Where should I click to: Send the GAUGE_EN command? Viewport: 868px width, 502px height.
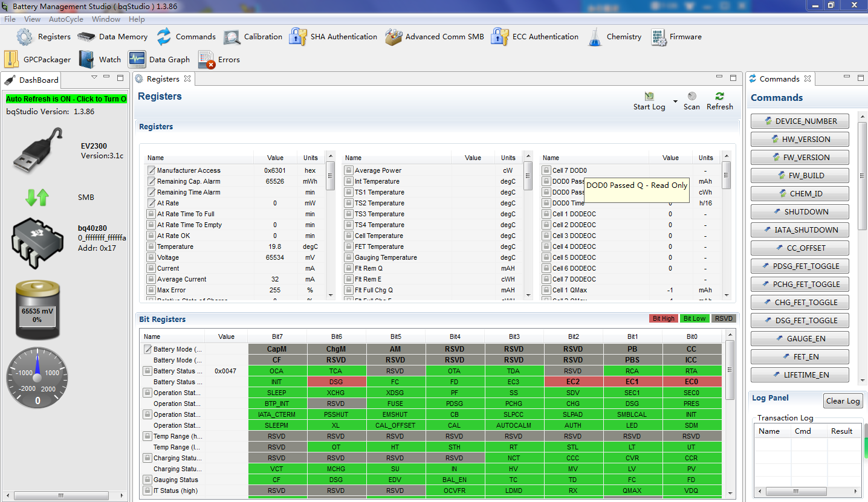coord(800,338)
